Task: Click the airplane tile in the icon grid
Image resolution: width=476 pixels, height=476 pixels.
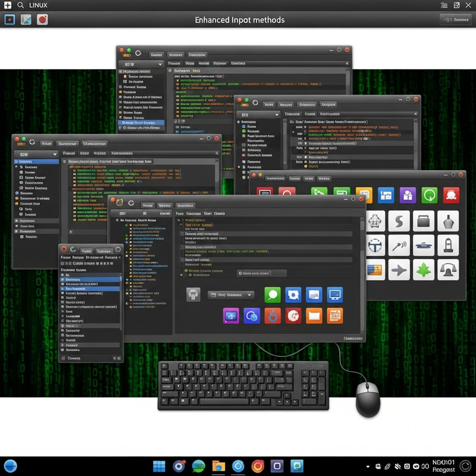Action: coord(399,271)
